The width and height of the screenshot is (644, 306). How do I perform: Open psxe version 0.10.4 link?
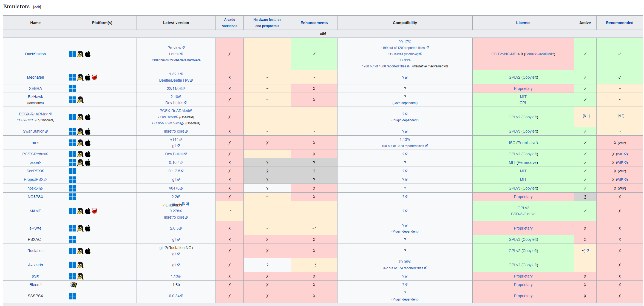coord(176,162)
